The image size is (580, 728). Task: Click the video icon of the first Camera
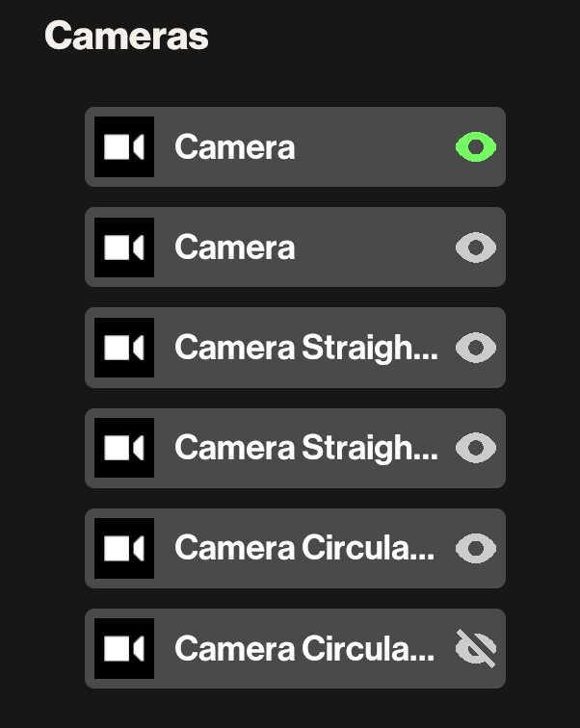[x=124, y=147]
